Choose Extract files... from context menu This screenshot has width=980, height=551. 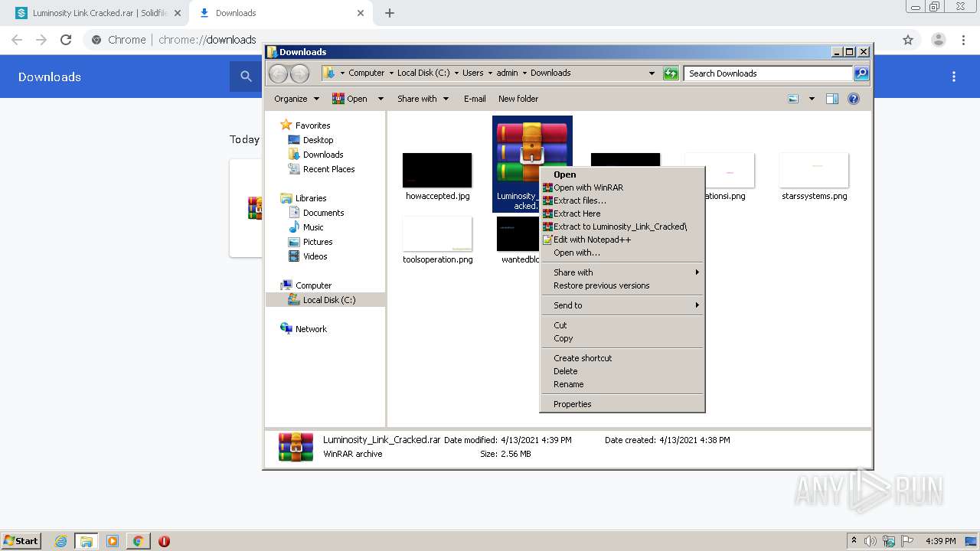(x=622, y=201)
